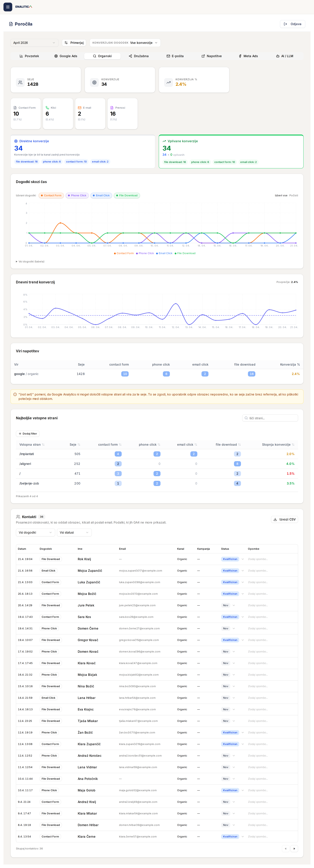Toggle Email Click in the chart legend under the graph

[x=164, y=253]
